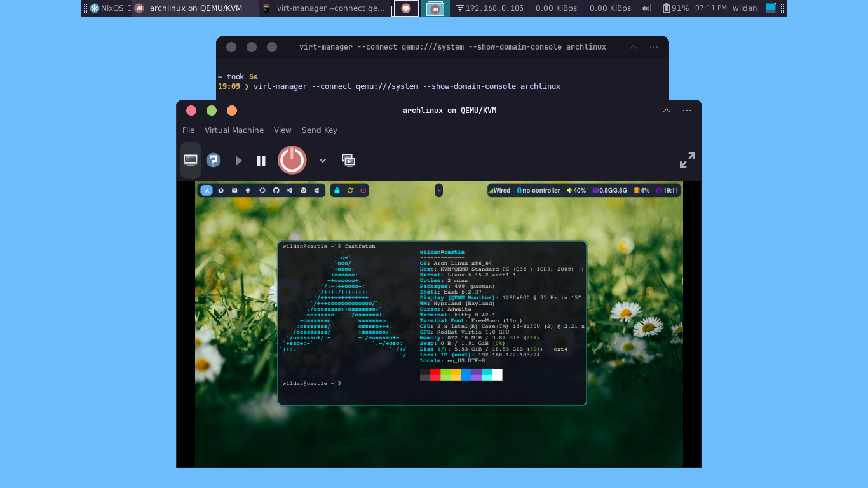The height and width of the screenshot is (488, 868).
Task: Click the yellow reboot icon in guest bar
Action: [350, 190]
